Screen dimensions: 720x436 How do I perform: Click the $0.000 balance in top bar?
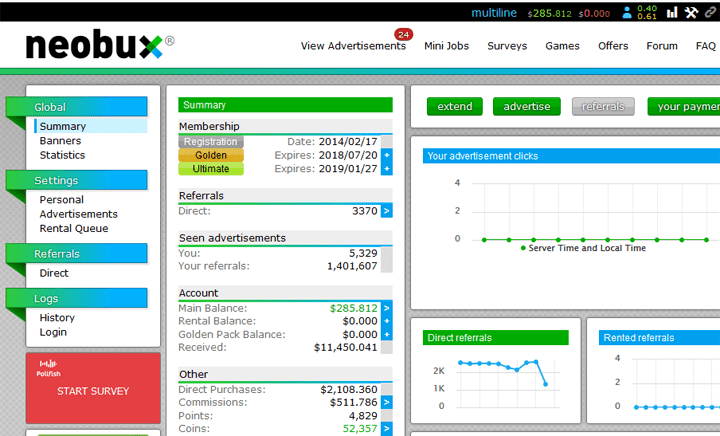pyautogui.click(x=594, y=13)
